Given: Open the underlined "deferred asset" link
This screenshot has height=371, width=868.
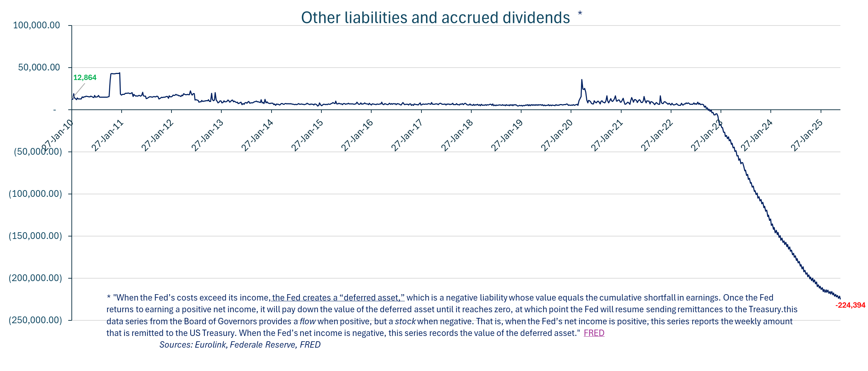Looking at the screenshot, I should [338, 298].
